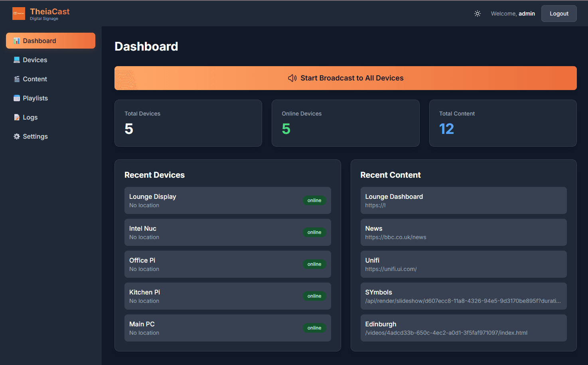The width and height of the screenshot is (588, 365).
Task: Click the Total Content stat card
Action: [x=503, y=123]
